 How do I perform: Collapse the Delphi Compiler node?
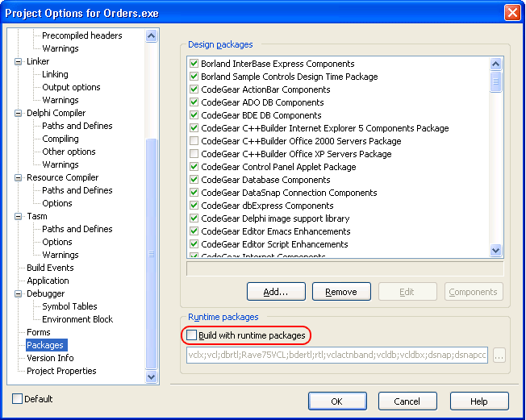pyautogui.click(x=19, y=113)
